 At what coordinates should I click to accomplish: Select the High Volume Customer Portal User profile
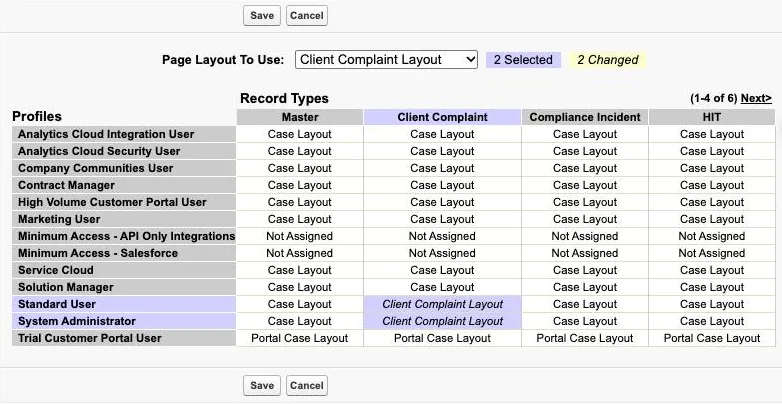point(124,202)
